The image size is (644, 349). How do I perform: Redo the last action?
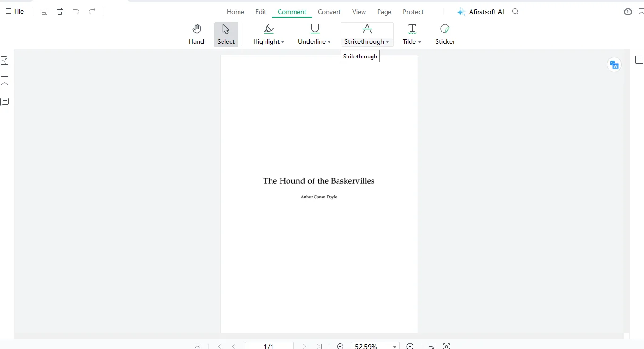92,11
